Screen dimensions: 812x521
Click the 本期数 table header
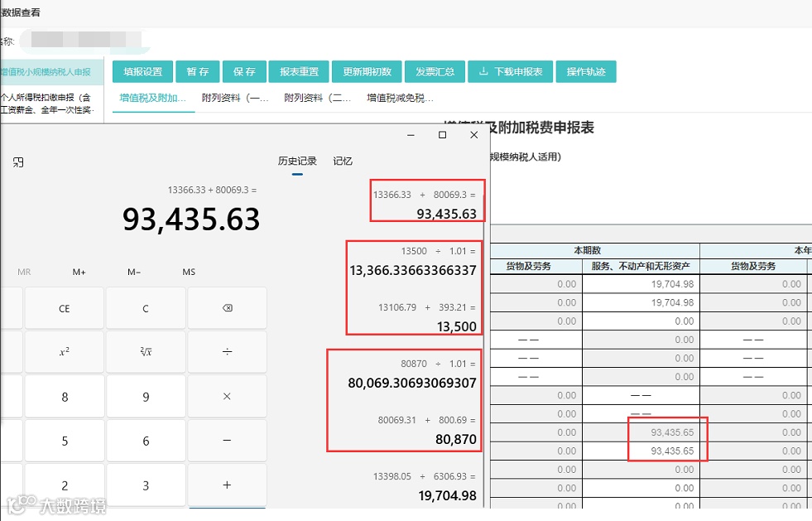point(587,250)
